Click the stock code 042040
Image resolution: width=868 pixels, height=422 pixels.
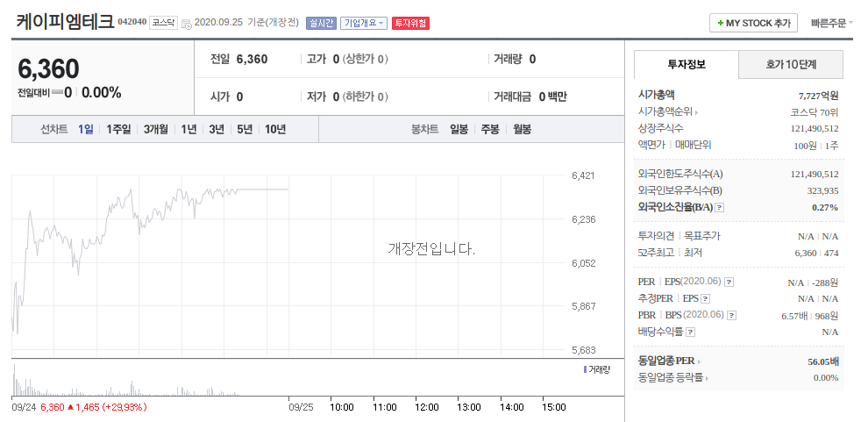pyautogui.click(x=132, y=22)
